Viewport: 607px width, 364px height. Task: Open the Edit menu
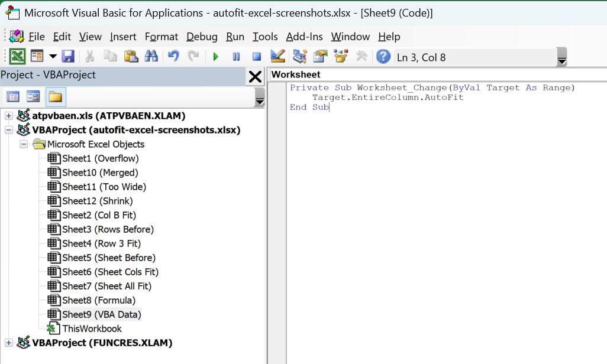(x=62, y=37)
